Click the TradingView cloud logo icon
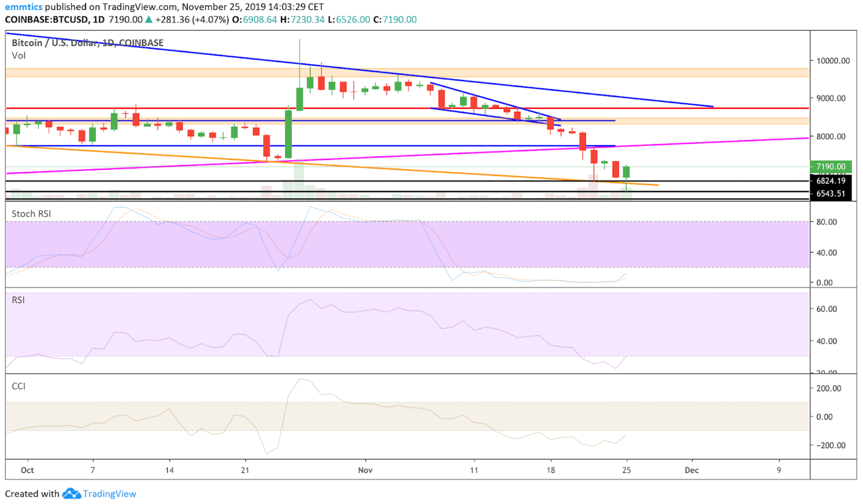The image size is (863, 504). coord(71,493)
